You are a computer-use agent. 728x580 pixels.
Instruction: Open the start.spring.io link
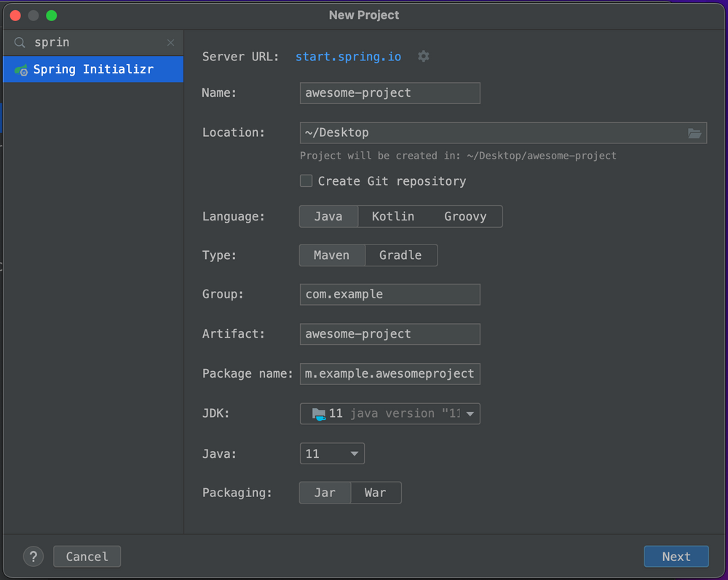348,56
